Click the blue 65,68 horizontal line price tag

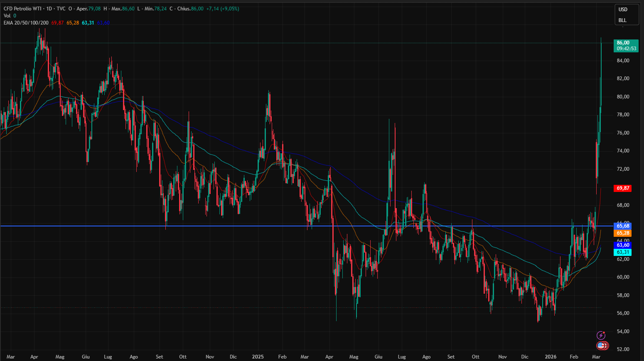click(622, 226)
